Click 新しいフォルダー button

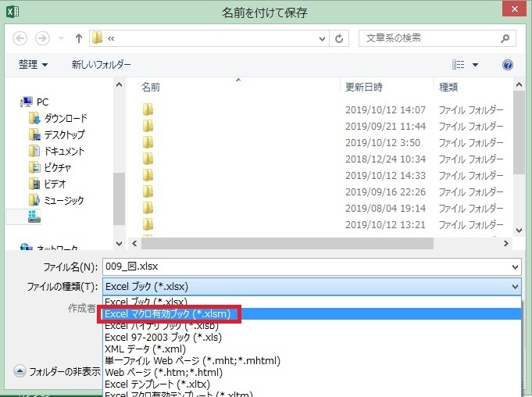(x=101, y=64)
